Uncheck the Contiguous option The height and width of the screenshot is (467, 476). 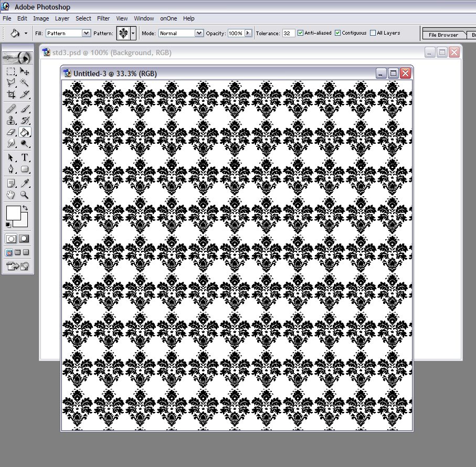pyautogui.click(x=337, y=33)
